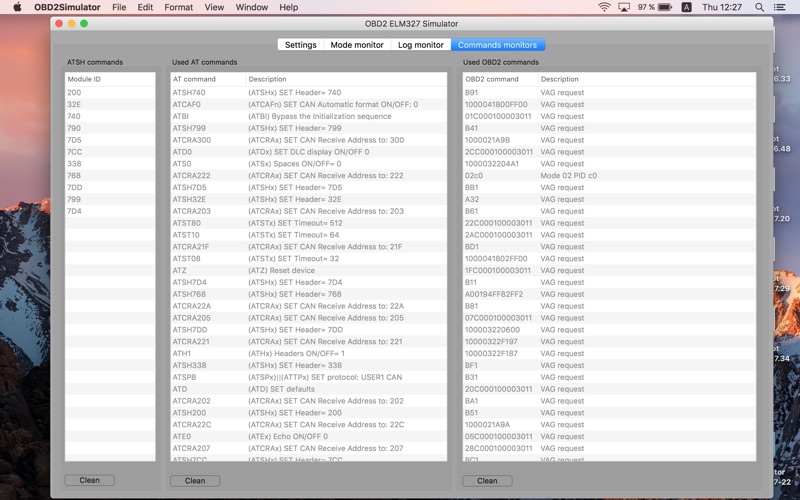The image size is (800, 500).
Task: Click the Module ID column header
Action: (110, 79)
